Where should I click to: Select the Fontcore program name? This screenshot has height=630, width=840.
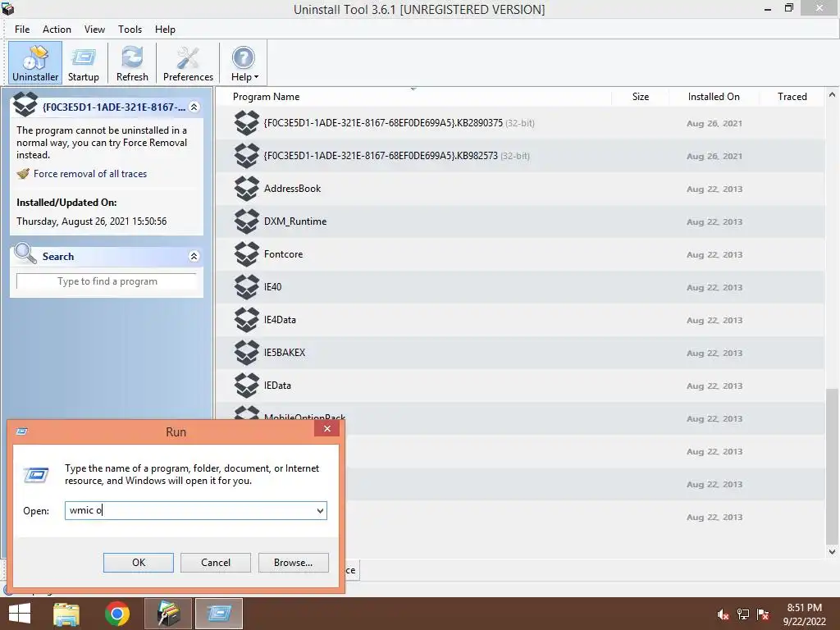283,254
